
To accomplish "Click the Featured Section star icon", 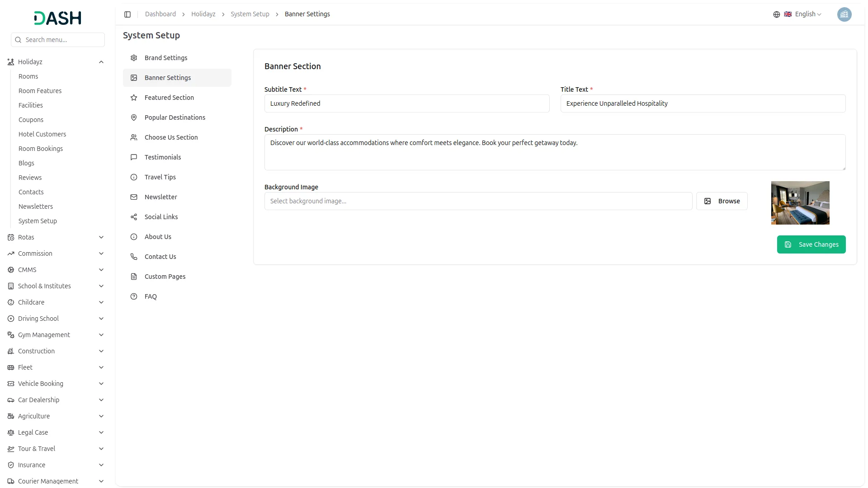I will pos(134,98).
